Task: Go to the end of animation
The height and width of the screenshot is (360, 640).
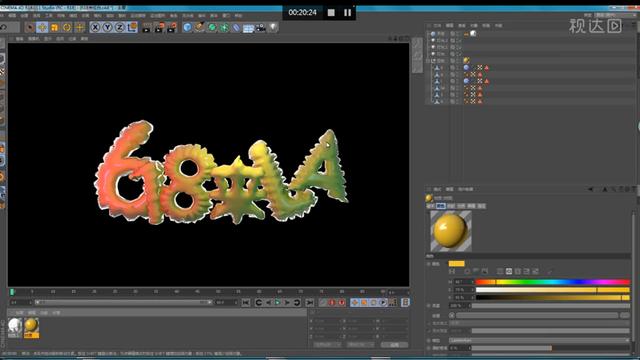Action: pyautogui.click(x=310, y=302)
